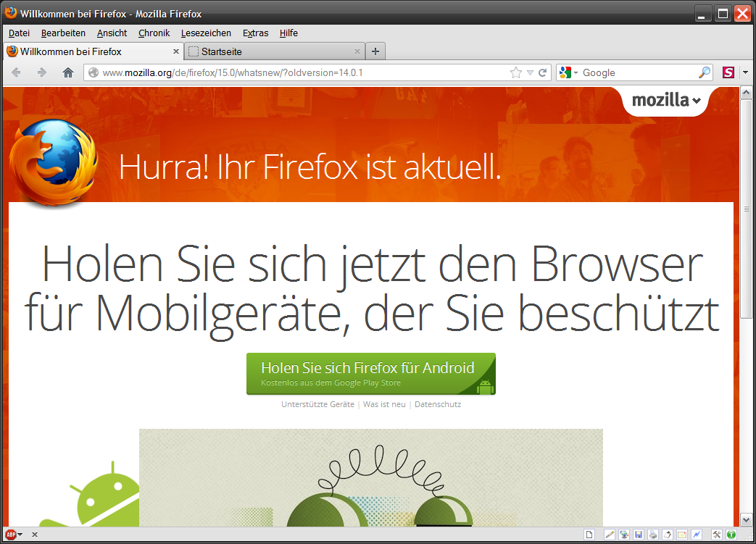Click Holen Sie sich Firefox für Android button

click(x=371, y=374)
